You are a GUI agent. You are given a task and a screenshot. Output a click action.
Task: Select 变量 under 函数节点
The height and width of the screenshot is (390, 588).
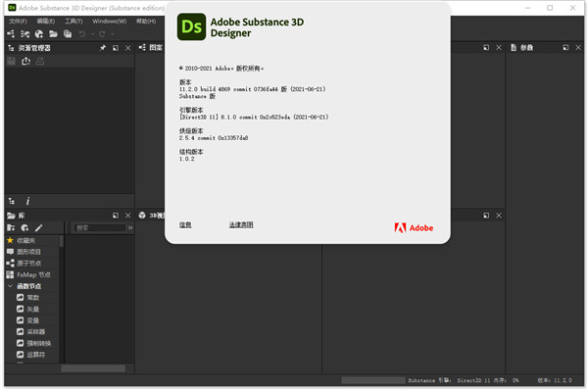[x=33, y=320]
